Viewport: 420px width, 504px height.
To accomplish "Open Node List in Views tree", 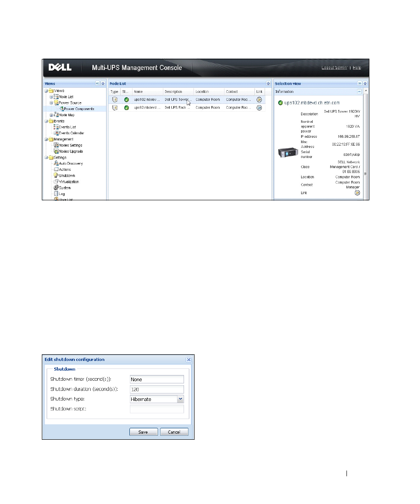I will pyautogui.click(x=66, y=97).
